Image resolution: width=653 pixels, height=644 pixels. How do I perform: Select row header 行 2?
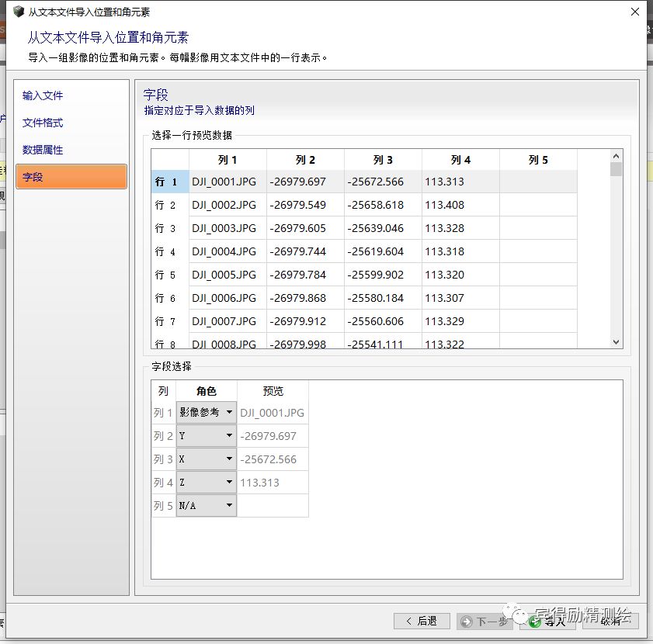click(170, 205)
